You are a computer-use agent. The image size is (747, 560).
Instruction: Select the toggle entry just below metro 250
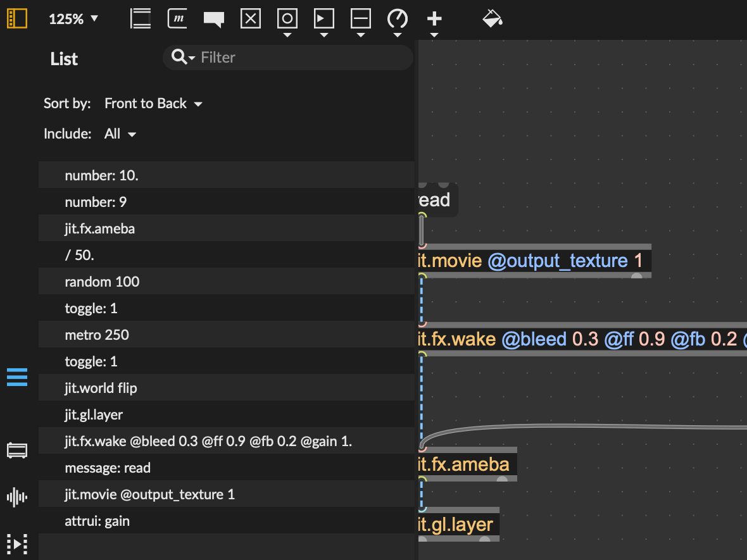[91, 361]
